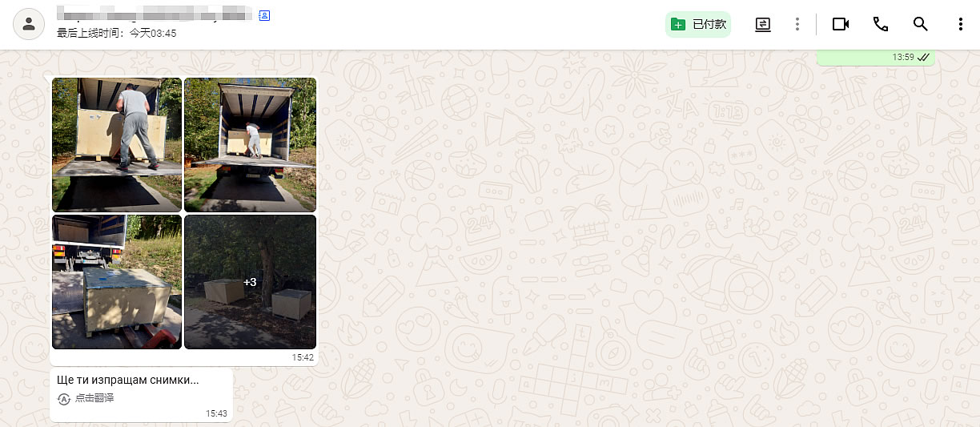Select the message 'Ще ти изпращам снимки...'
Viewport: 980px width, 427px height.
tap(128, 380)
